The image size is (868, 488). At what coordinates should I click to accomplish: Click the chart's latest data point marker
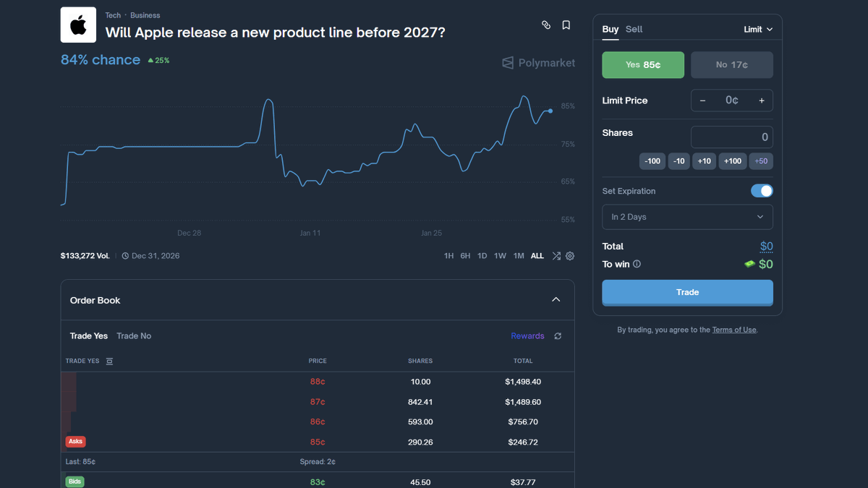(x=550, y=111)
